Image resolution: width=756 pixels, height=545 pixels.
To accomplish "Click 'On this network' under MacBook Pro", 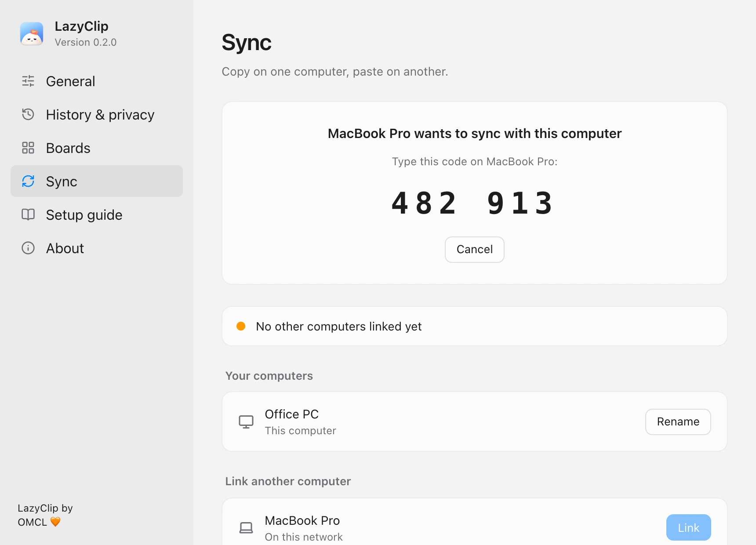I will [x=304, y=537].
